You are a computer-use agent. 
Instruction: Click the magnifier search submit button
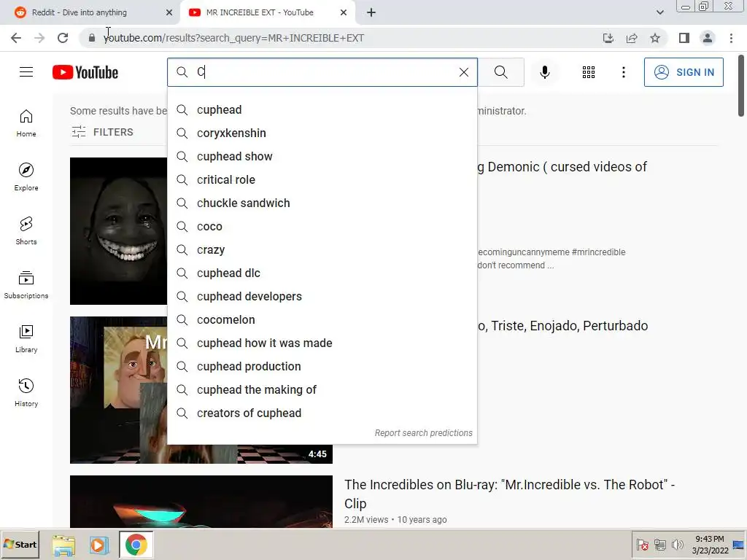pyautogui.click(x=500, y=72)
